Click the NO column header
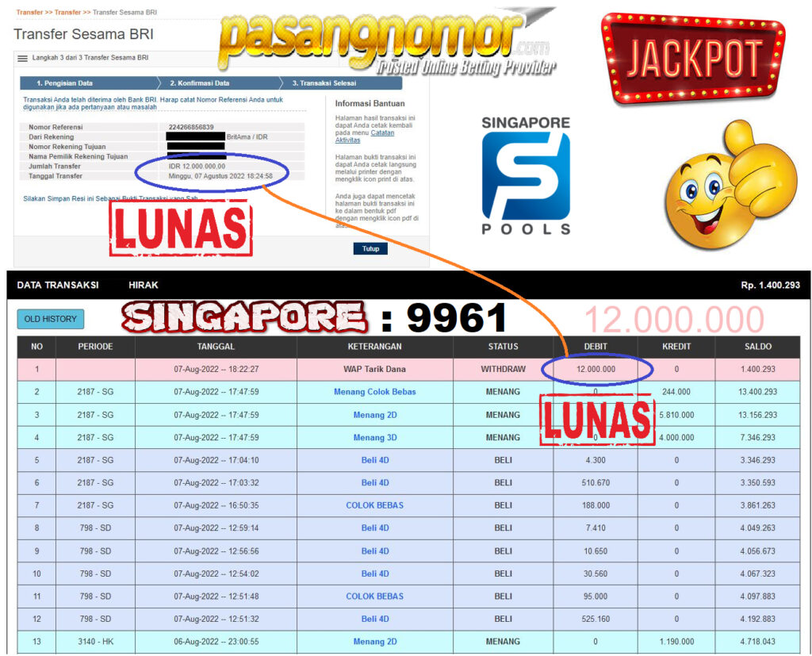This screenshot has width=812, height=656. pos(36,347)
